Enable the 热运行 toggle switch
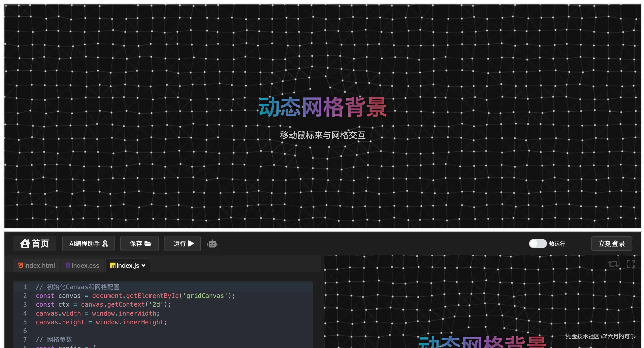Screen dimensions: 644x348 click(x=538, y=244)
